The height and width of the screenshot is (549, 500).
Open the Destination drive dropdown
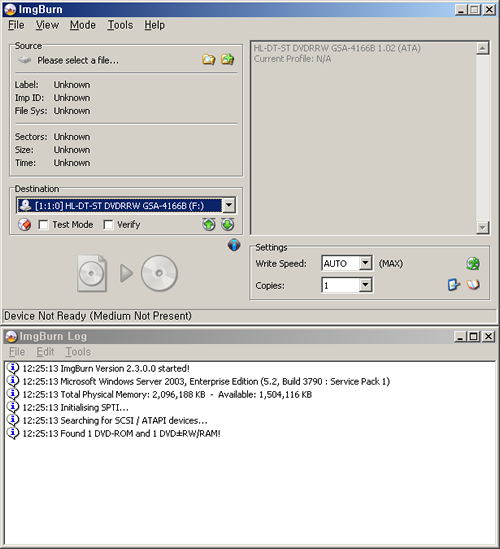pos(229,205)
